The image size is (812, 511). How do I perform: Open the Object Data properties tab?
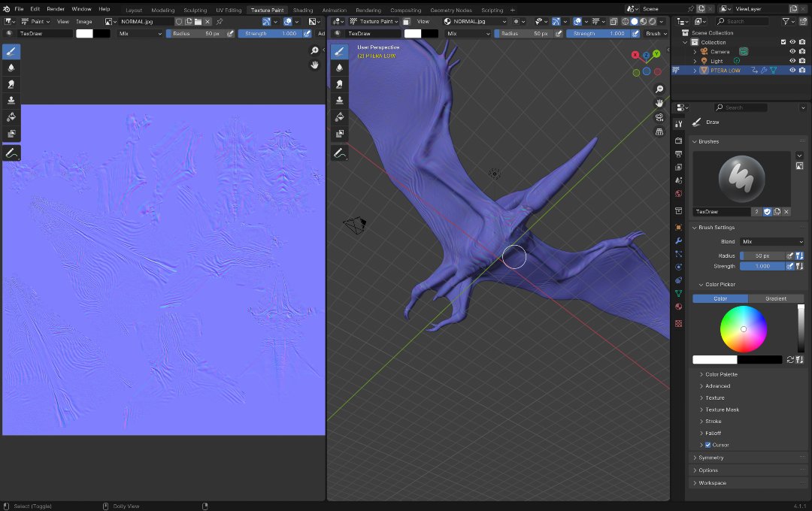click(678, 294)
